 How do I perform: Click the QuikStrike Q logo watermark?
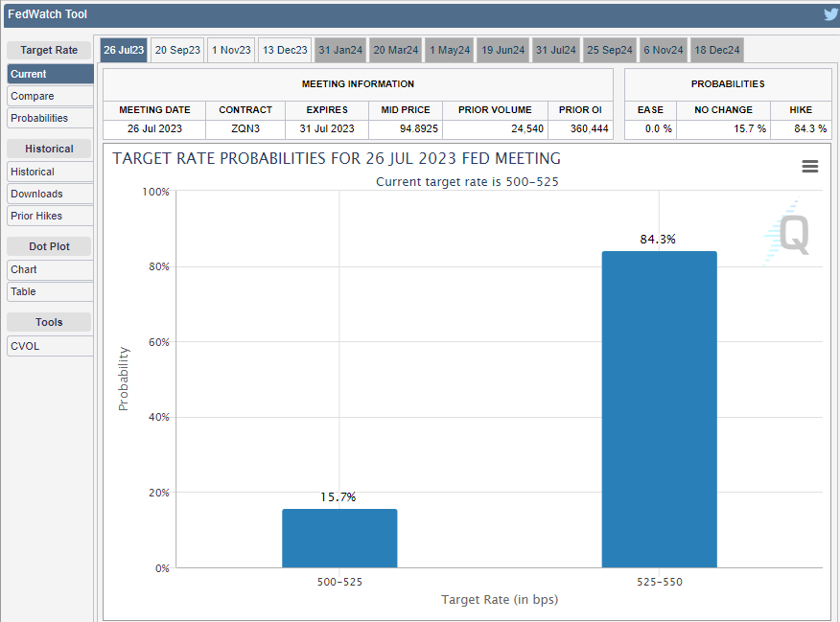pyautogui.click(x=792, y=234)
